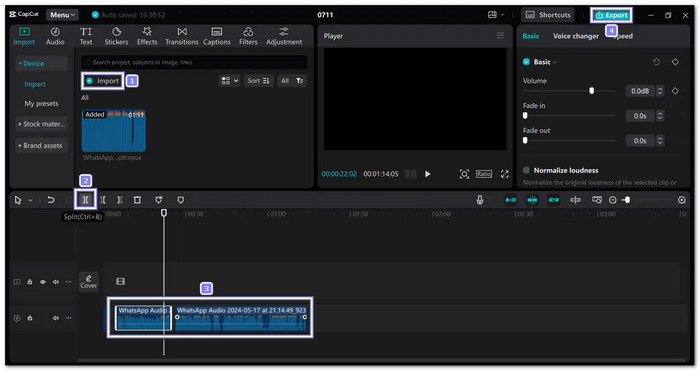This screenshot has width=700, height=371.
Task: Click the Import media button
Action: 103,81
